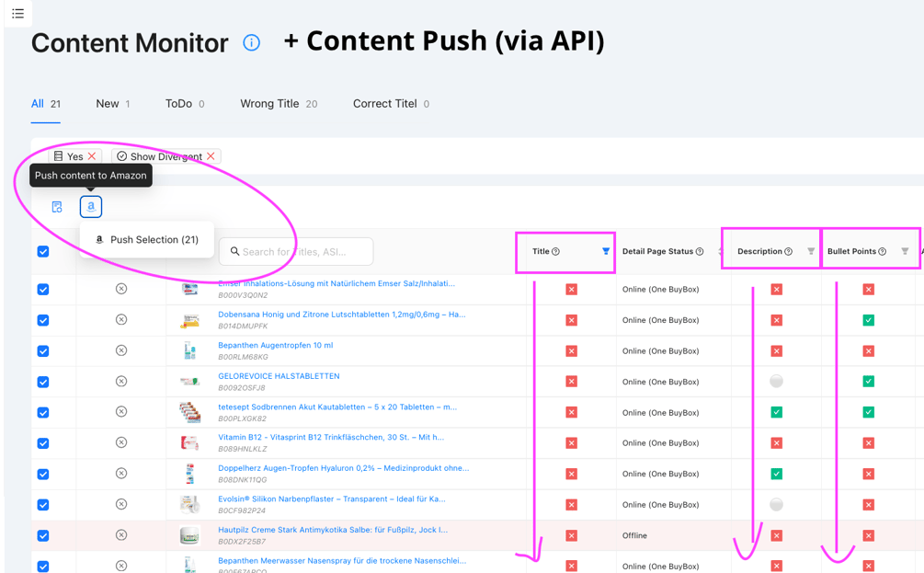This screenshot has width=924, height=573.
Task: Open the Dobensana Honig und Zitrone product link
Action: [x=342, y=315]
